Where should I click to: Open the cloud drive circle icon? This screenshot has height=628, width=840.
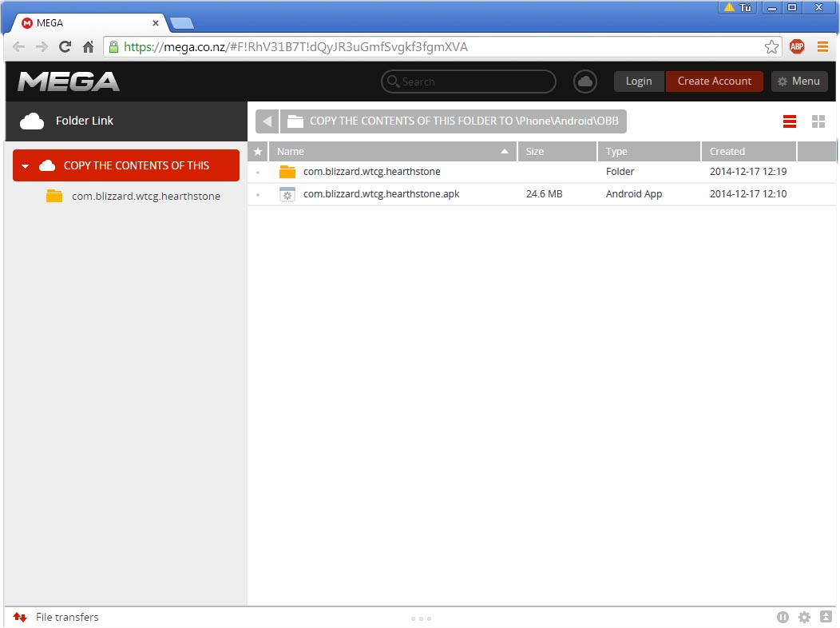coord(585,81)
